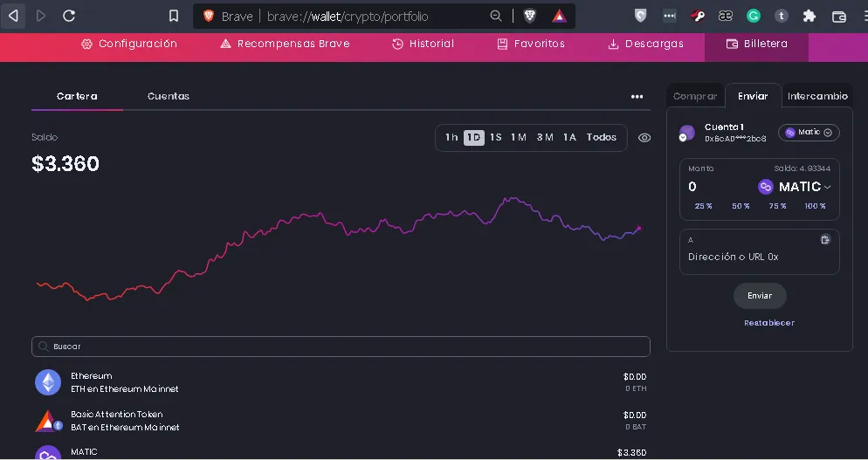868x460 pixels.
Task: Open Brave Rewards triangle icon in address bar
Action: tap(559, 16)
